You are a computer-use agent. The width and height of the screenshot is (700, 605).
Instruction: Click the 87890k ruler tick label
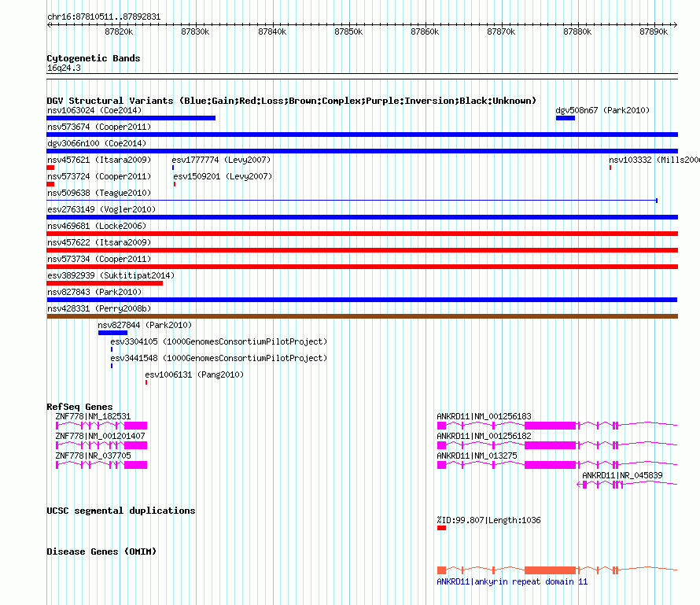[x=654, y=31]
